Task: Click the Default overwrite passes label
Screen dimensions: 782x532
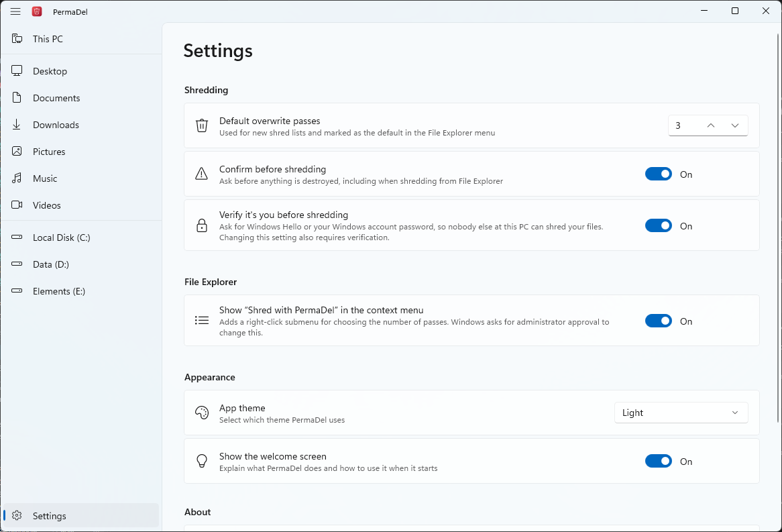Action: pyautogui.click(x=270, y=121)
